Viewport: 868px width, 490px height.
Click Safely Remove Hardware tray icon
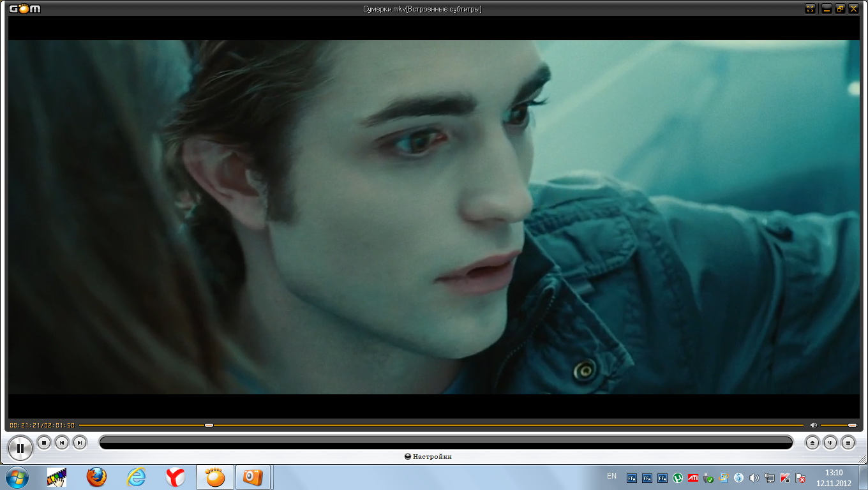(x=708, y=478)
